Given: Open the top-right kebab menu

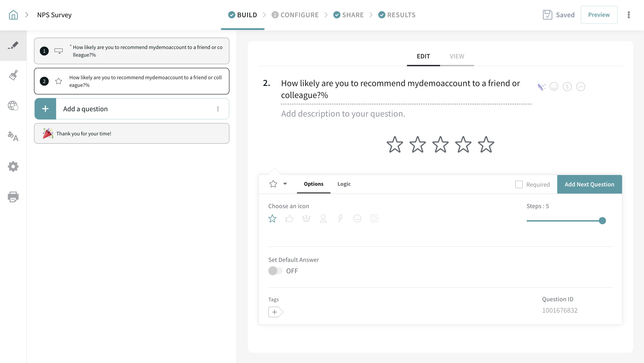Looking at the screenshot, I should tap(629, 15).
